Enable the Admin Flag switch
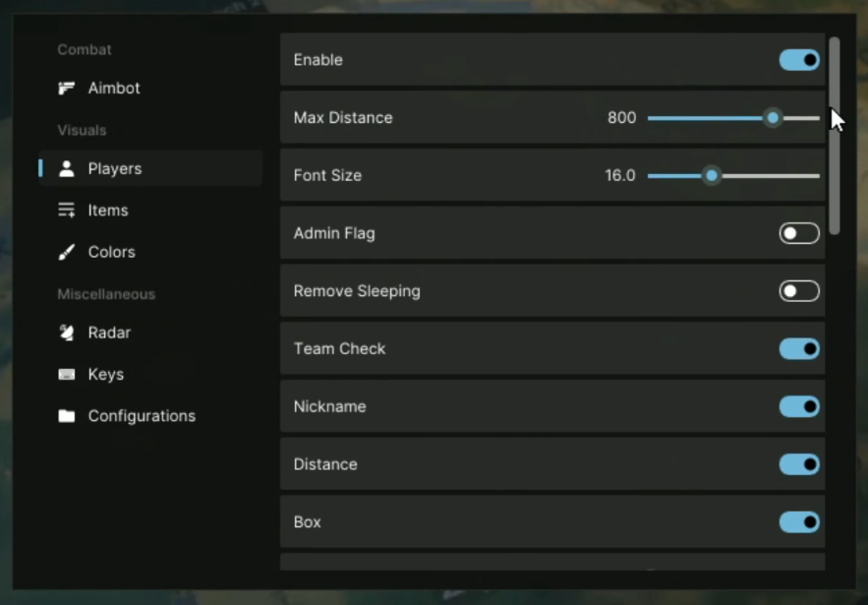The image size is (868, 605). click(798, 233)
